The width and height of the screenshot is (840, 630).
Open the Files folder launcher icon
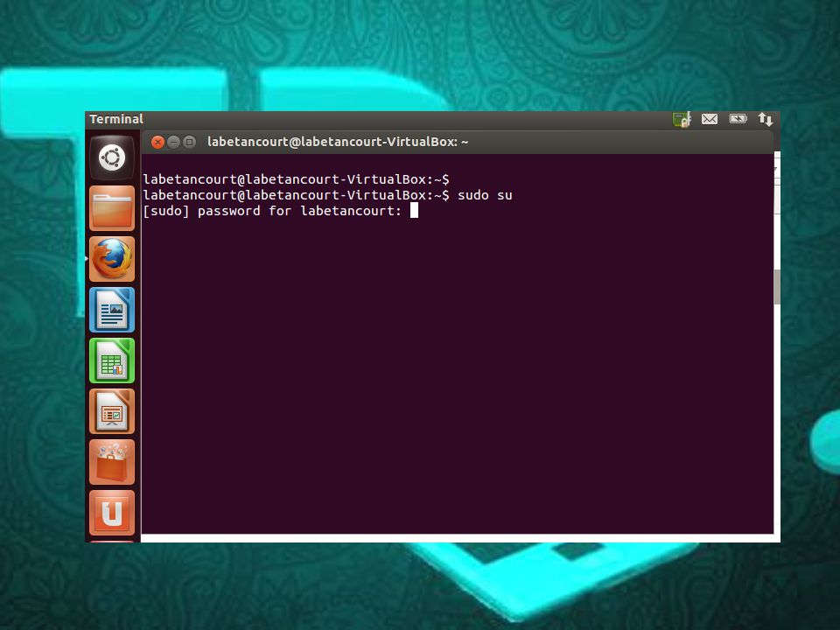[112, 208]
